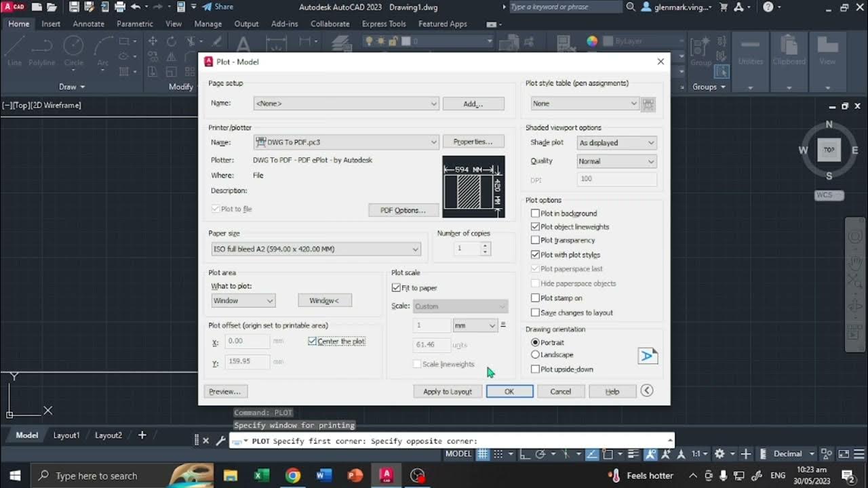Uncheck Plot with plot styles
This screenshot has height=488, width=868.
[535, 255]
